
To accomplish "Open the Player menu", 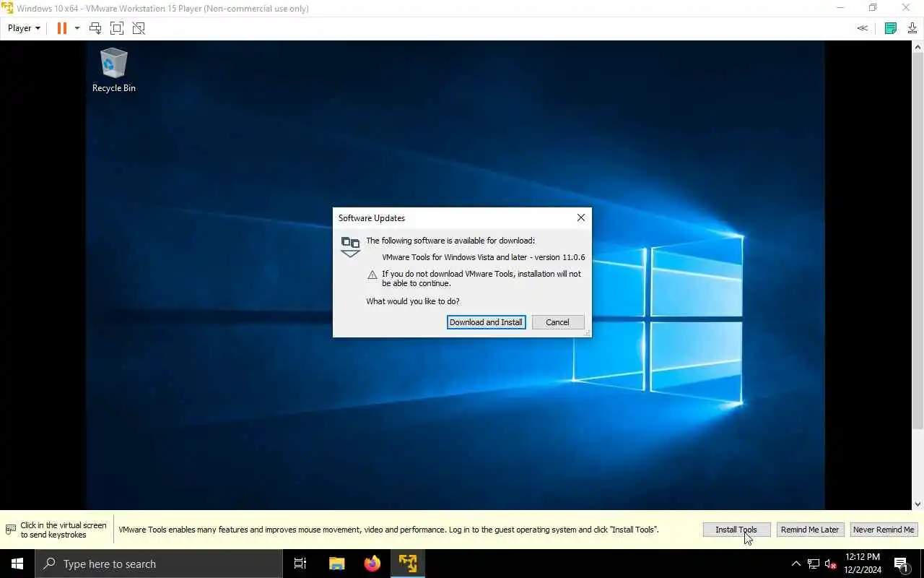I will pos(24,28).
